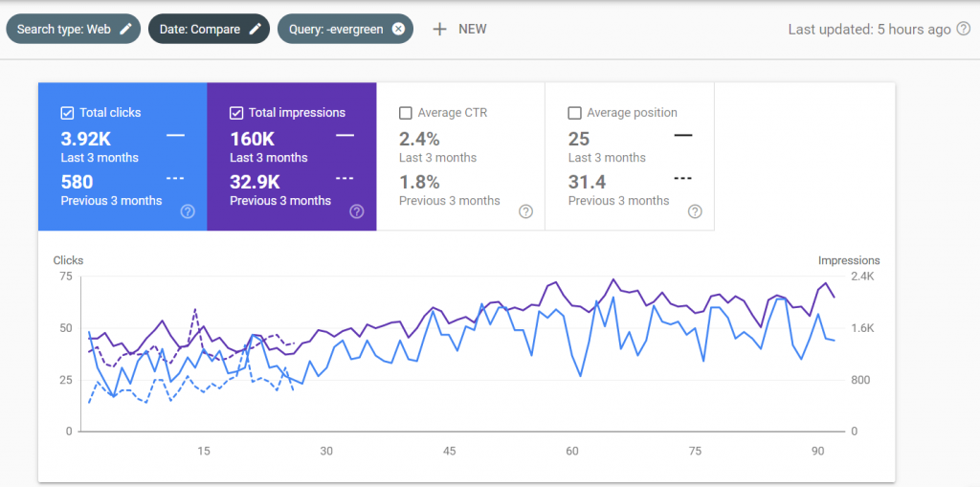980x487 pixels.
Task: Open the Date: Compare filter chip
Action: 209,29
